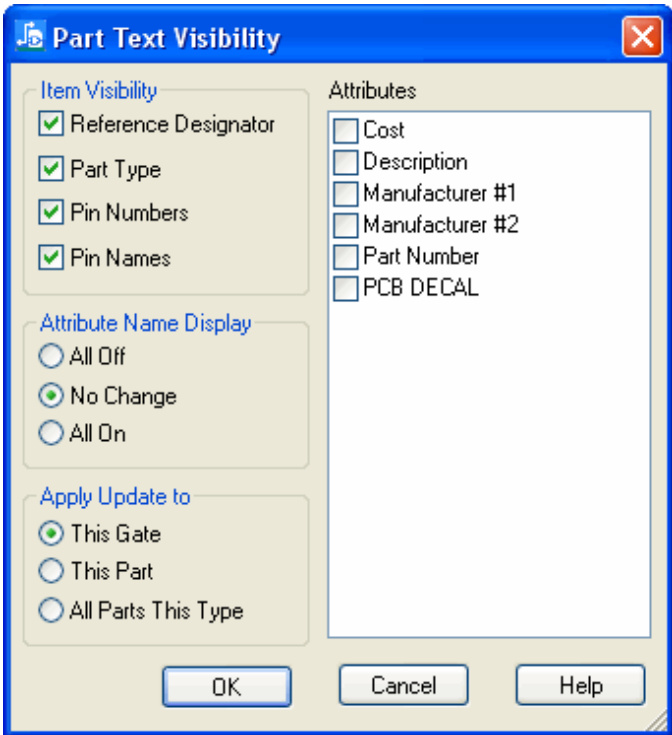This screenshot has width=672, height=735.
Task: Tick the Manufacturer #1 attribute
Action: 346,193
